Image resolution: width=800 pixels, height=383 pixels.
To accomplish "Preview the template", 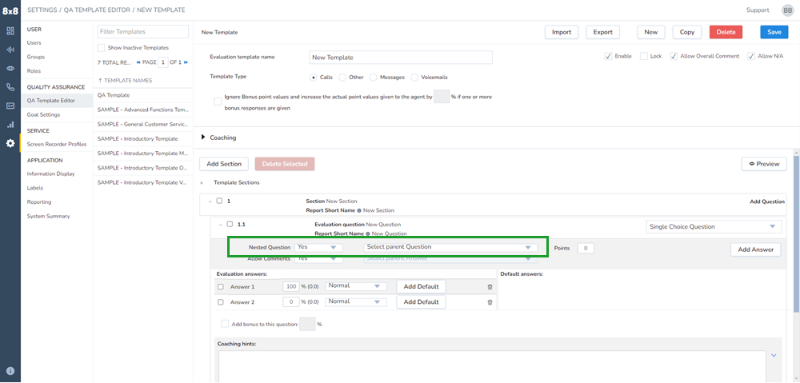I will (764, 164).
